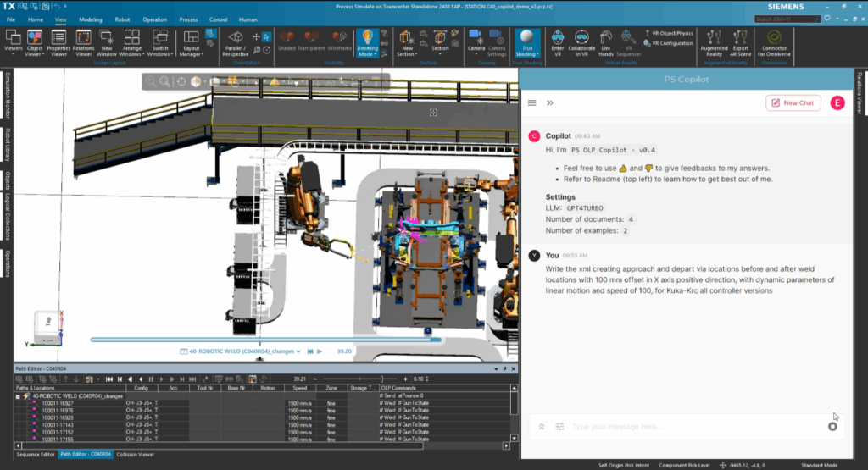The image size is (868, 470).
Task: Select location 100011-16976 in Path Editor
Action: coord(58,410)
